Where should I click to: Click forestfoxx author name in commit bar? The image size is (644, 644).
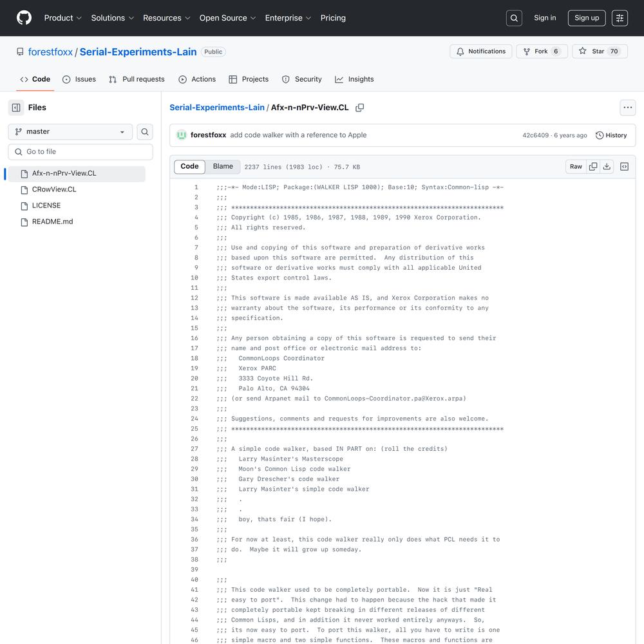[208, 135]
